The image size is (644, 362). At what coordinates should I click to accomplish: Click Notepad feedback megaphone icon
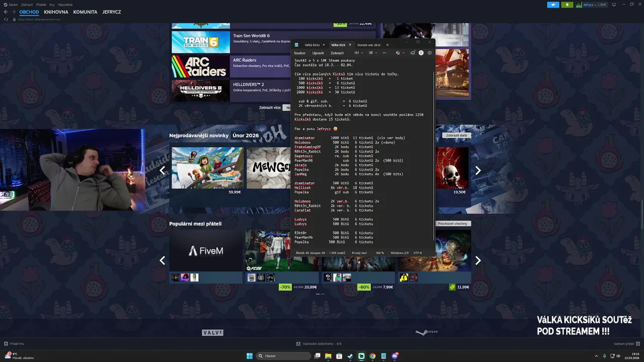(x=413, y=53)
